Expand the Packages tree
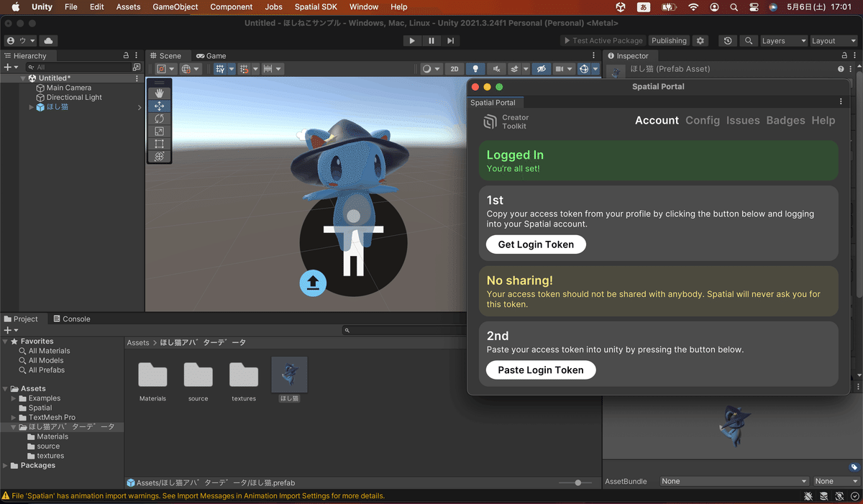The width and height of the screenshot is (863, 504). [6, 465]
